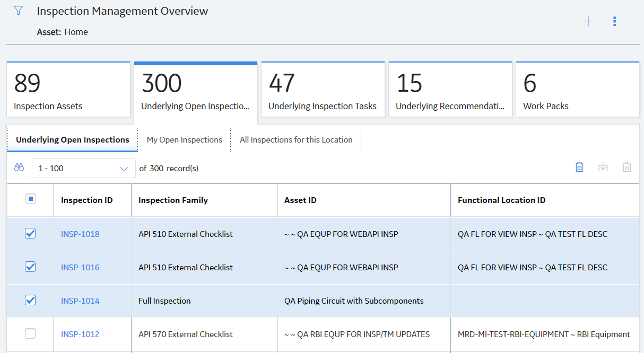Image resolution: width=644 pixels, height=353 pixels.
Task: Click the clipboard document icon
Action: tap(580, 167)
